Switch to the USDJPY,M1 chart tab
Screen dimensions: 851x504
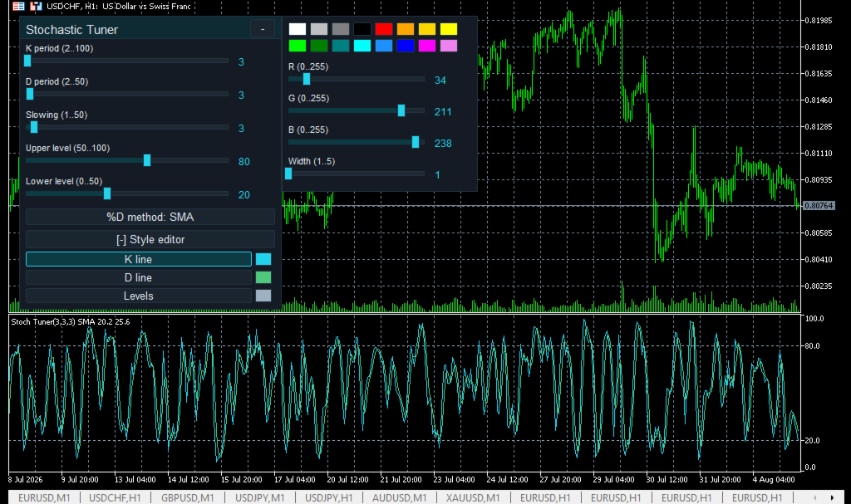(x=260, y=497)
